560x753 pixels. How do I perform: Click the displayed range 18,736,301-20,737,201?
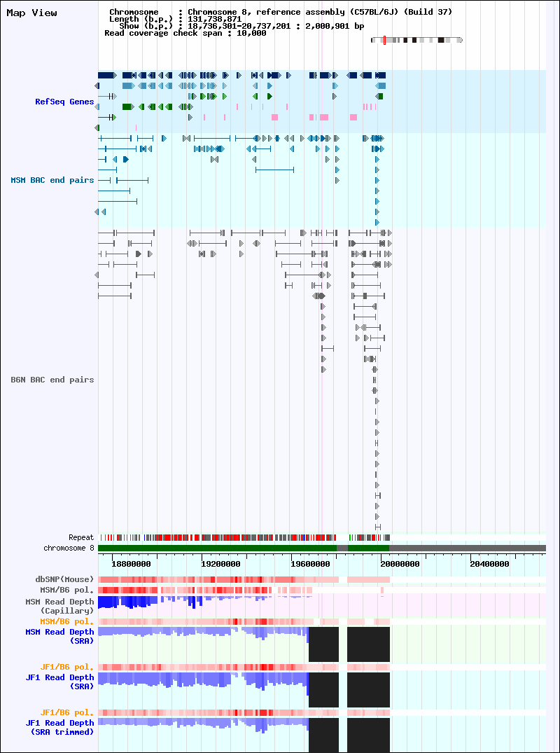(x=239, y=26)
